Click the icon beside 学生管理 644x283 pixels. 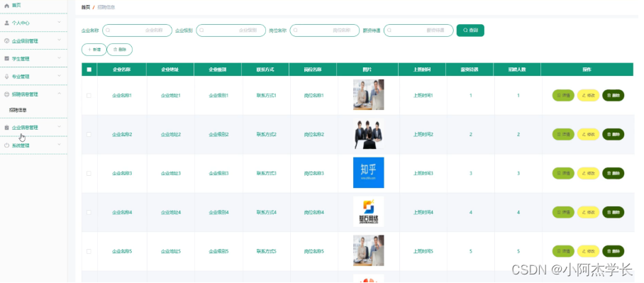click(x=6, y=59)
